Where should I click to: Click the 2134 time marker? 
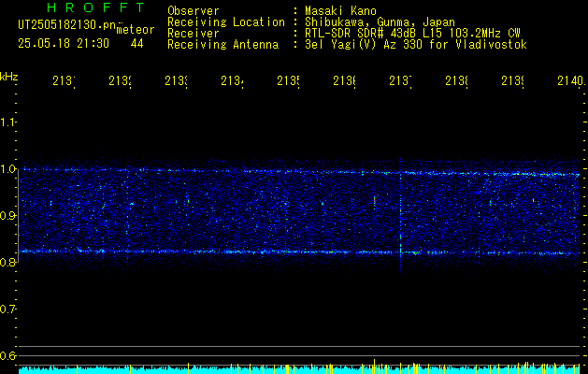(232, 80)
